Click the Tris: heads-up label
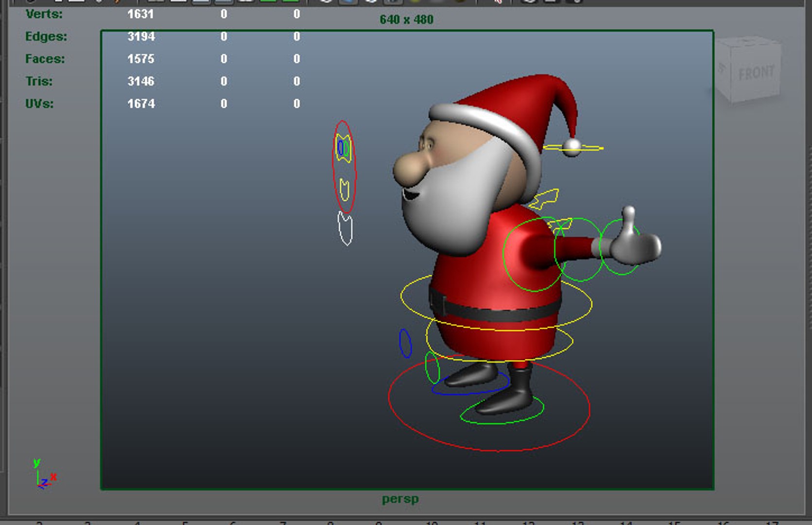 point(39,81)
